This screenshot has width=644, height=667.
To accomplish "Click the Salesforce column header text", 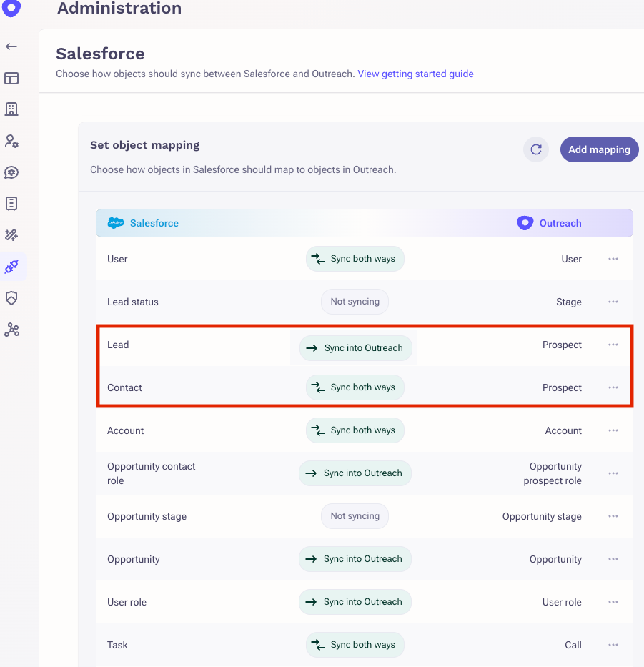I will point(154,223).
